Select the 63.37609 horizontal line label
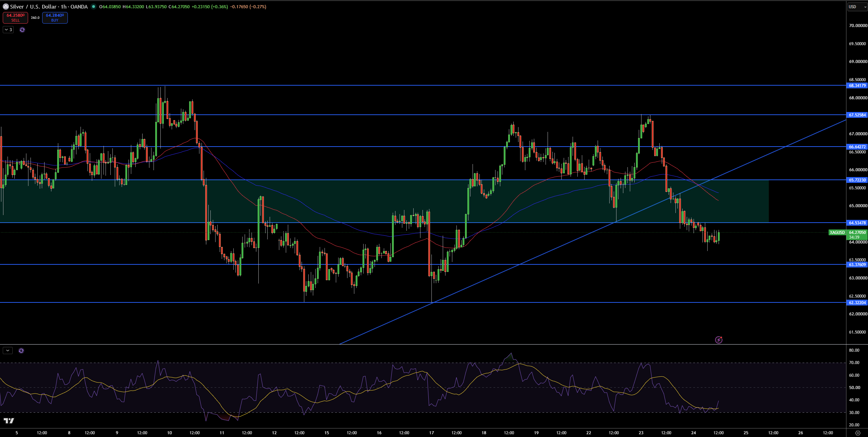The image size is (868, 437). tap(857, 265)
